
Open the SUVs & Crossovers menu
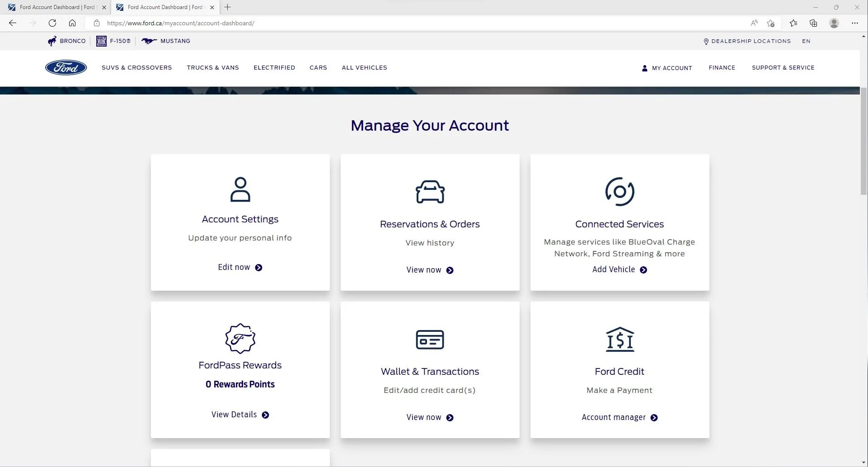click(136, 68)
